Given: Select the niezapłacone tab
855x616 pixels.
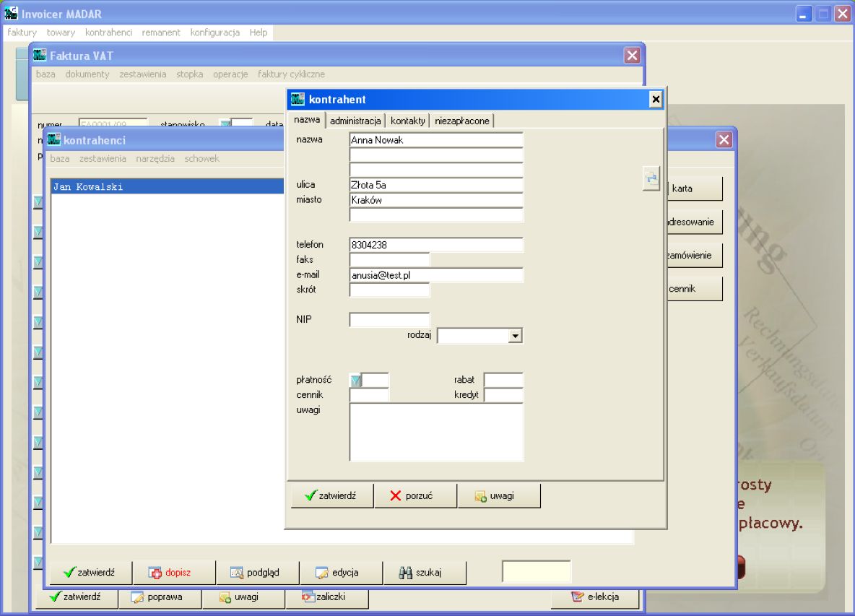Looking at the screenshot, I should pos(462,121).
